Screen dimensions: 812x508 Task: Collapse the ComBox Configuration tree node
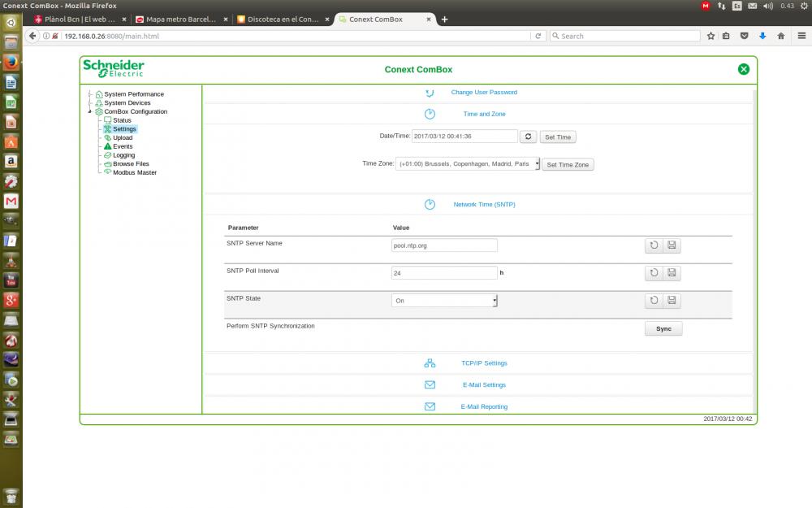click(x=89, y=111)
